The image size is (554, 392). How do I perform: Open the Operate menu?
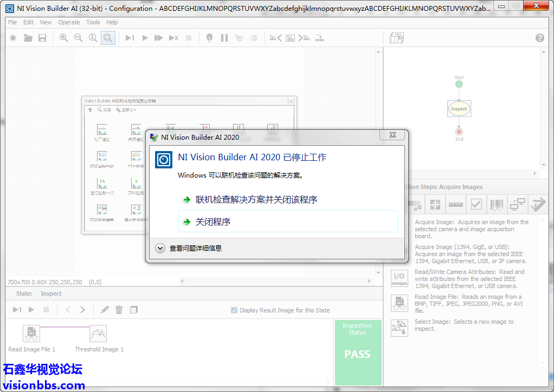click(69, 22)
